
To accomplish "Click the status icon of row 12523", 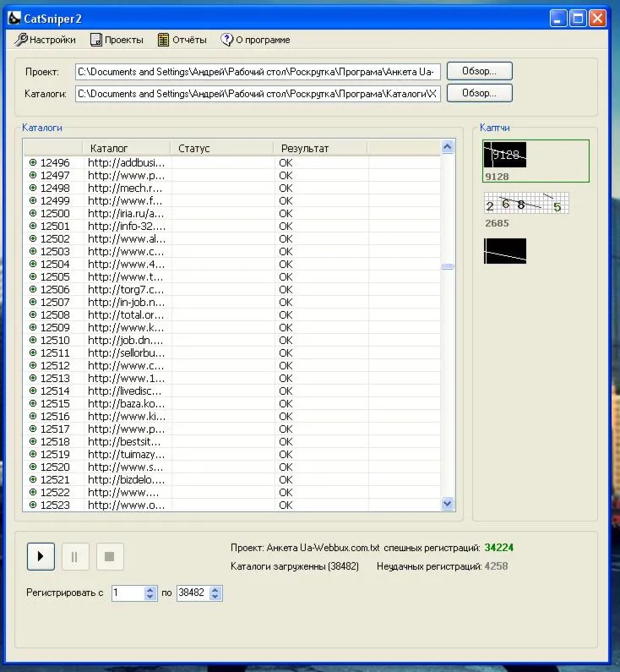I will 33,505.
